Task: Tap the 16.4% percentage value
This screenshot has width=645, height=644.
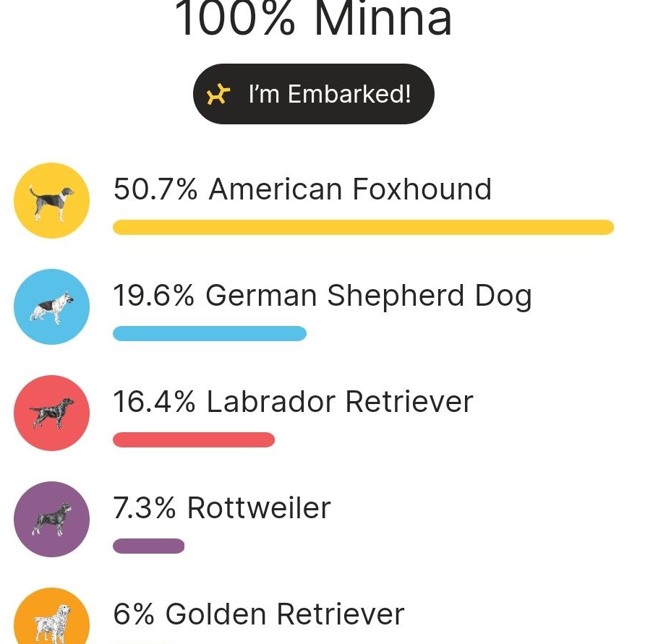Action: (154, 402)
